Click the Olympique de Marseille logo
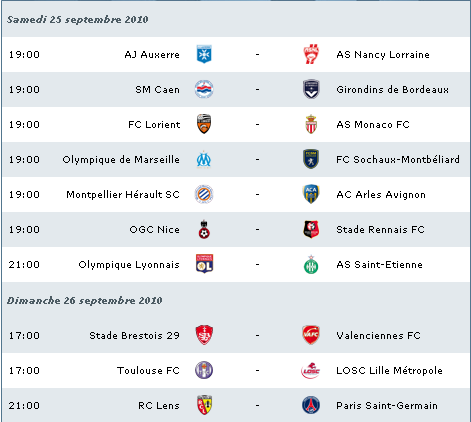The height and width of the screenshot is (422, 471). coord(204,159)
